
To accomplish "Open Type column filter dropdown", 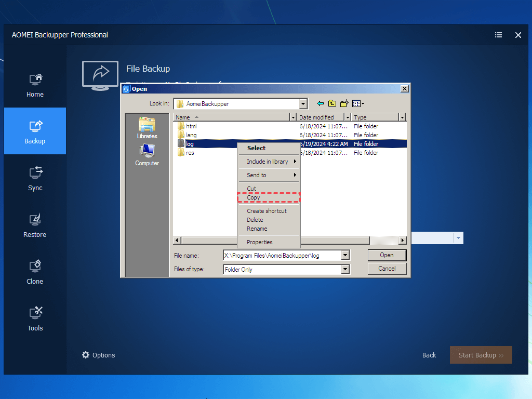I will click(402, 117).
